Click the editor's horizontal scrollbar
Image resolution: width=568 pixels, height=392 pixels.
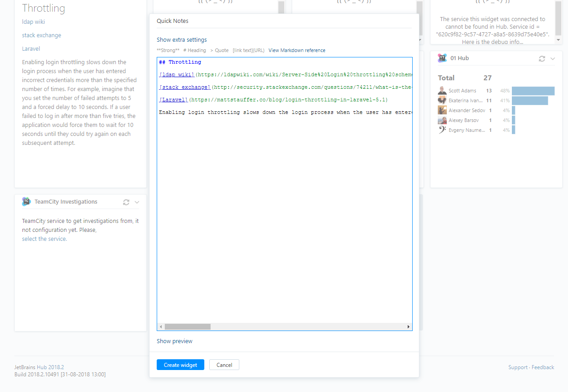[189, 327]
